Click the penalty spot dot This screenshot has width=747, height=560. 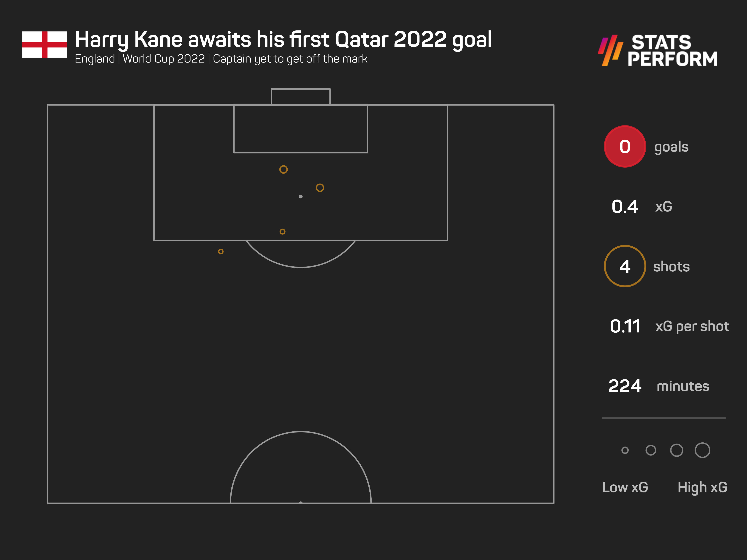tap(300, 196)
